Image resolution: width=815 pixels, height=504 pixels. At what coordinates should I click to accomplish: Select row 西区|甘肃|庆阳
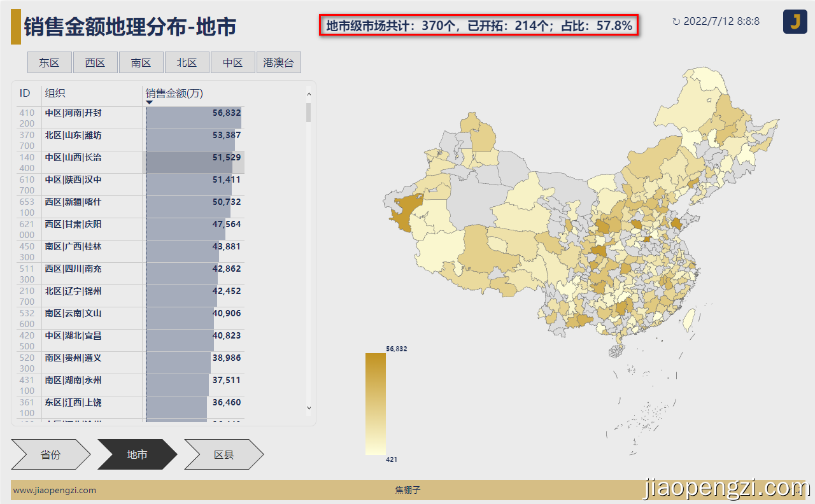click(131, 229)
